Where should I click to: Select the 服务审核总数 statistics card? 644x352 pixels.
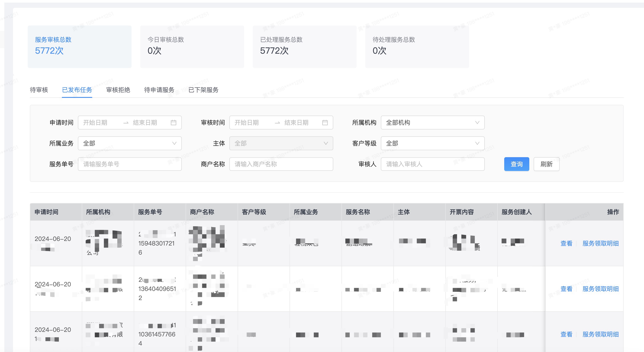coord(79,47)
